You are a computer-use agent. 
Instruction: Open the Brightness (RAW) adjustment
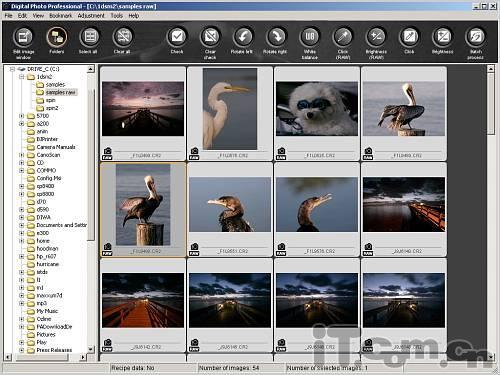click(x=376, y=37)
